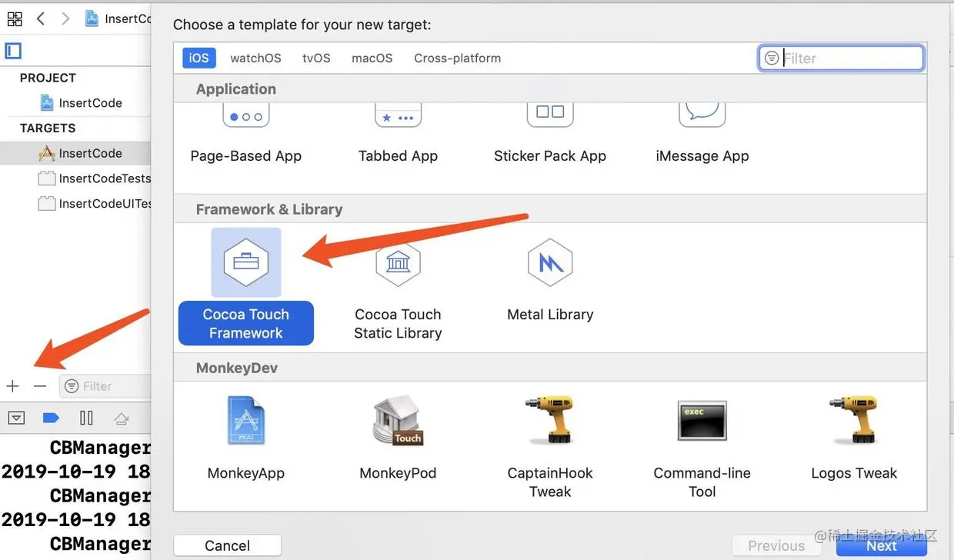The image size is (954, 560).
Task: Open the related items grid icon
Action: click(14, 18)
